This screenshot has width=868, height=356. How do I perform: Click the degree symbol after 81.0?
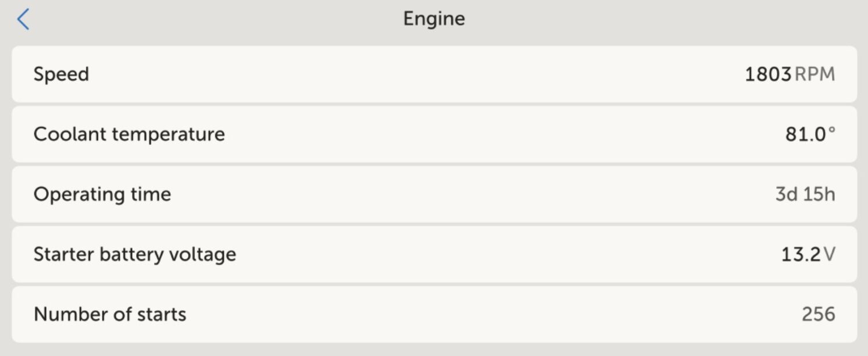(x=831, y=130)
